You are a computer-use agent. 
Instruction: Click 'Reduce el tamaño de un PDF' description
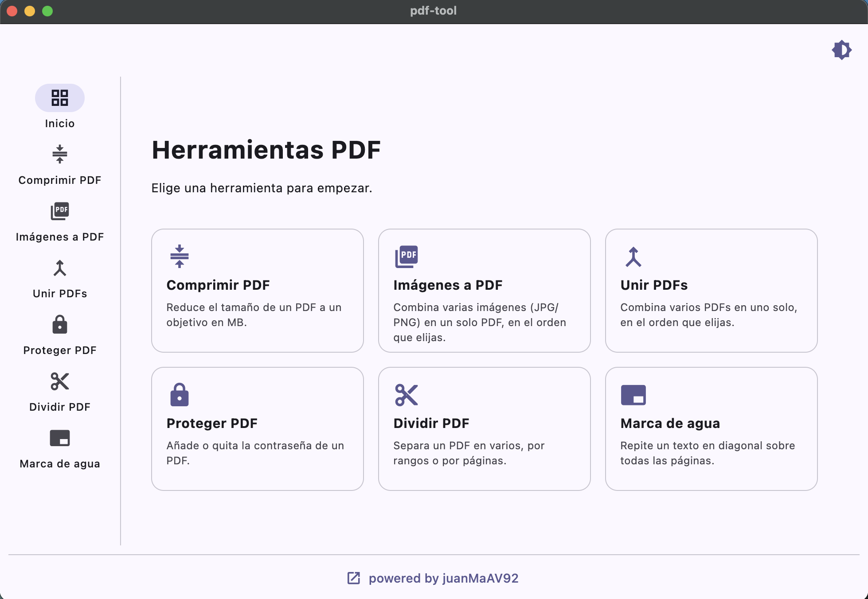(x=254, y=315)
